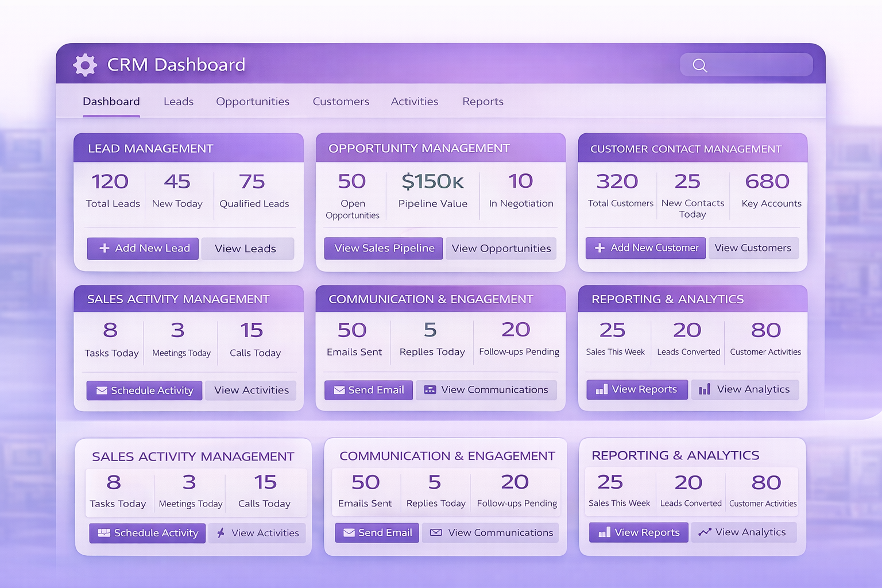Click the $150K Pipeline Value stat
Viewport: 882px width, 588px height.
433,191
